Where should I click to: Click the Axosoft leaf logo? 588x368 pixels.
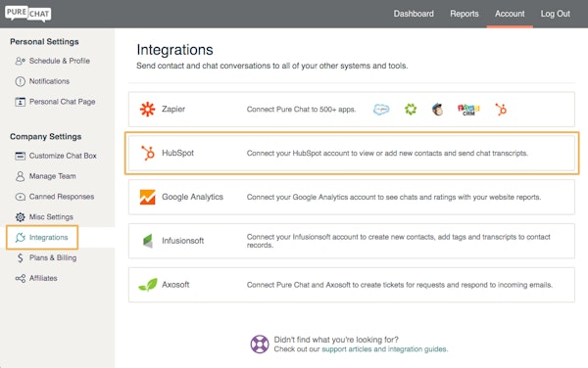click(148, 285)
